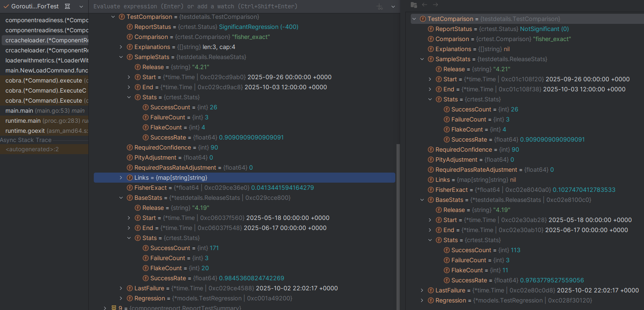Collapse BaseStats node in the right panel

tap(422, 200)
